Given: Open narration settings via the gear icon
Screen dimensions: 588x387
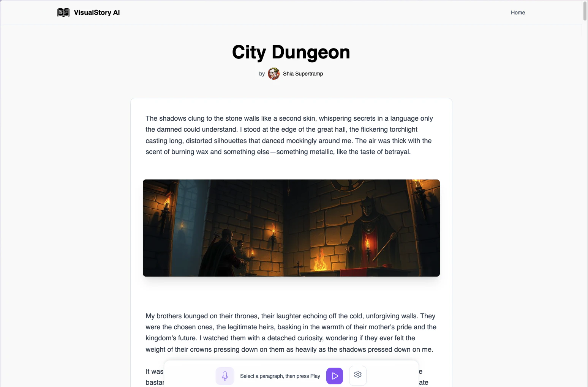Looking at the screenshot, I should (x=357, y=375).
